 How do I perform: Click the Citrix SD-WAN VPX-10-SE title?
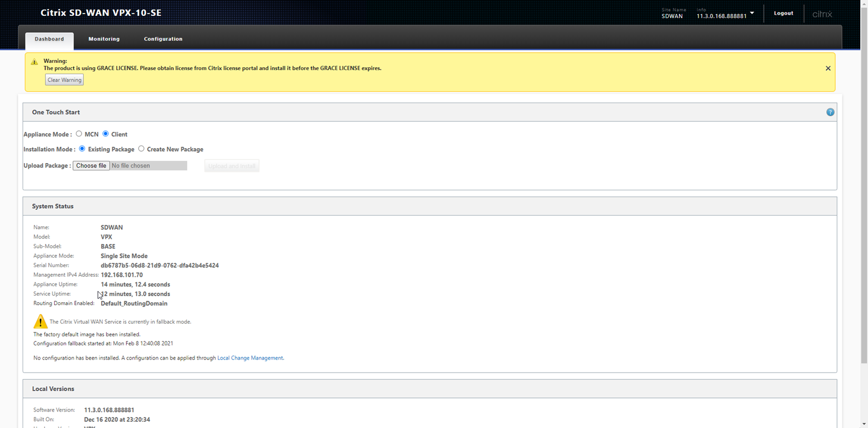pyautogui.click(x=101, y=12)
